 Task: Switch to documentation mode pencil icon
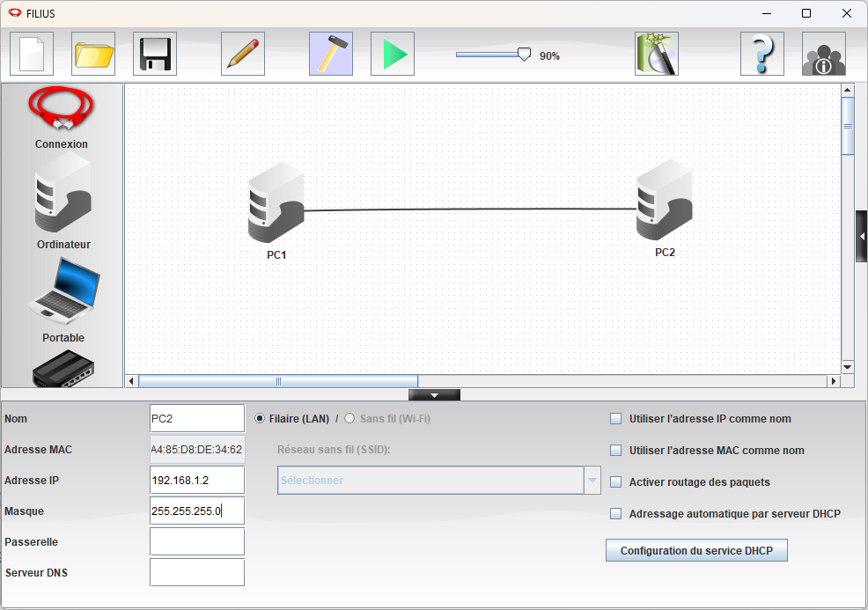(243, 54)
